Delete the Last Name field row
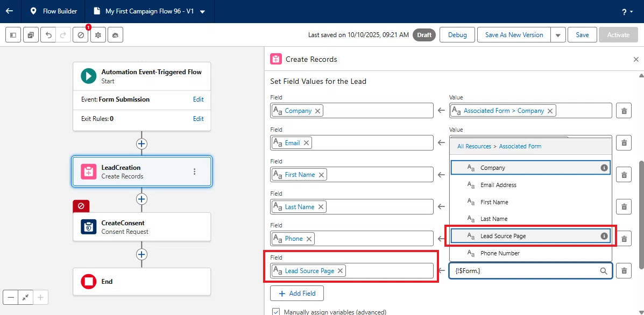The height and width of the screenshot is (315, 644). click(x=624, y=207)
